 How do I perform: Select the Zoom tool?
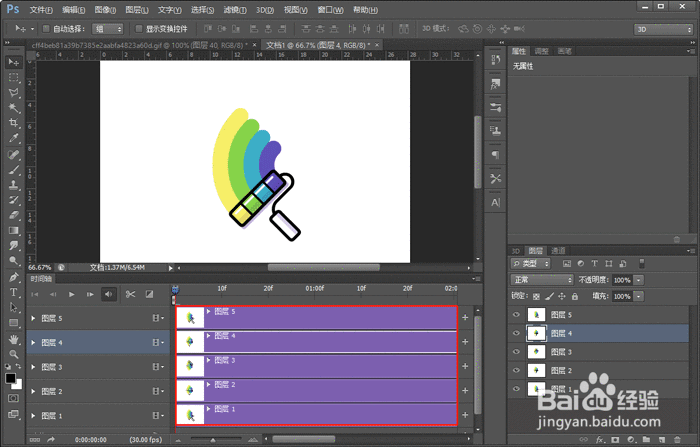pyautogui.click(x=13, y=355)
